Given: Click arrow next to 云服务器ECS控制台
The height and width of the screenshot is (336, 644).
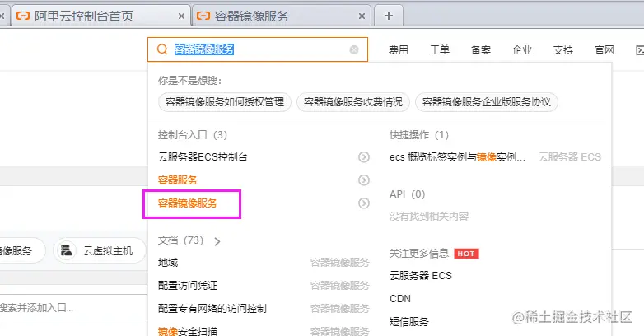Looking at the screenshot, I should [x=363, y=157].
